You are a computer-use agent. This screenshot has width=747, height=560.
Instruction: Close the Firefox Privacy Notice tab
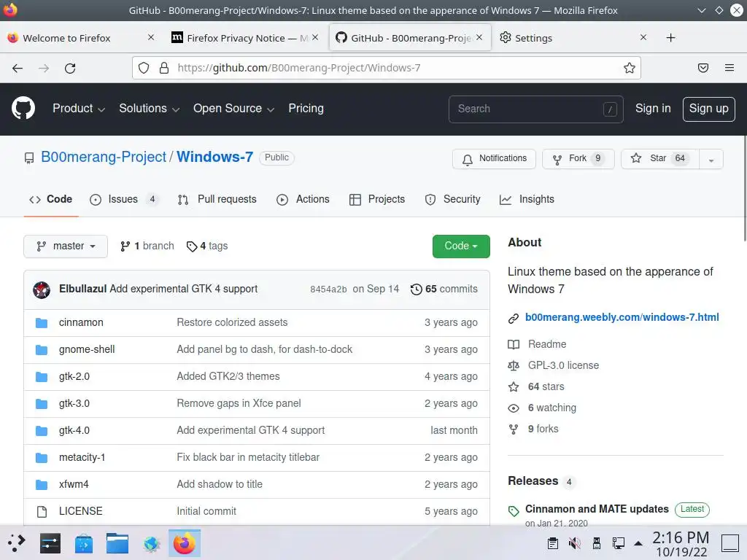pyautogui.click(x=315, y=37)
